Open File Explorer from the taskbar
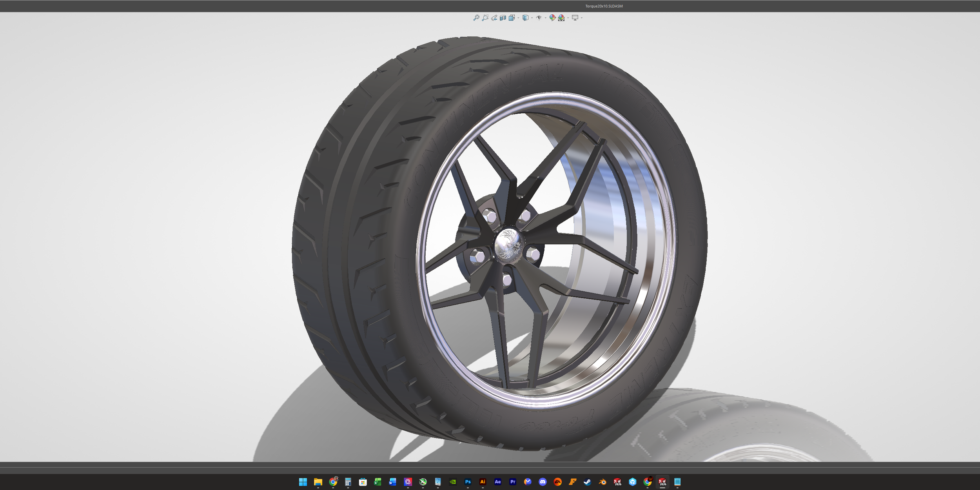This screenshot has width=980, height=490. [318, 482]
